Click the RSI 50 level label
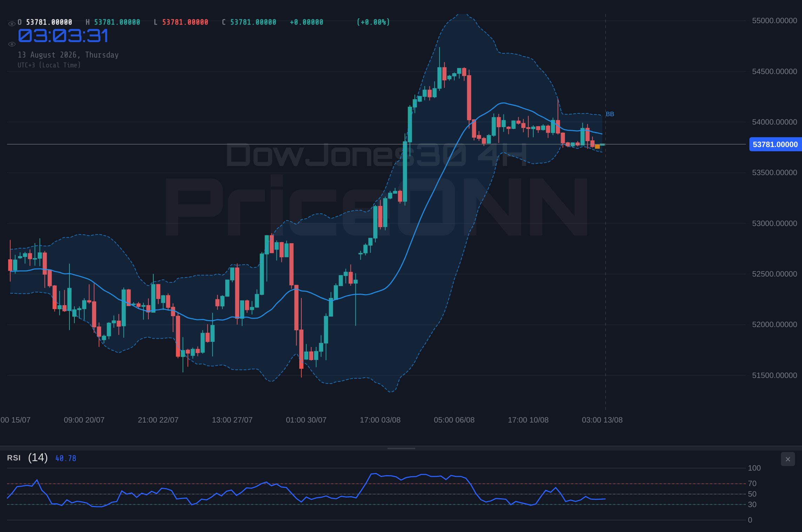The image size is (802, 532). [x=752, y=494]
